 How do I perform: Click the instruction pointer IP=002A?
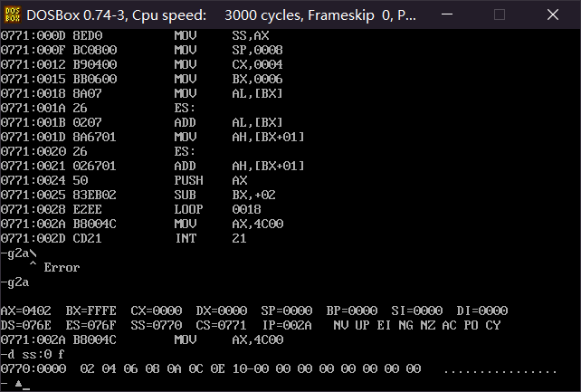[287, 325]
